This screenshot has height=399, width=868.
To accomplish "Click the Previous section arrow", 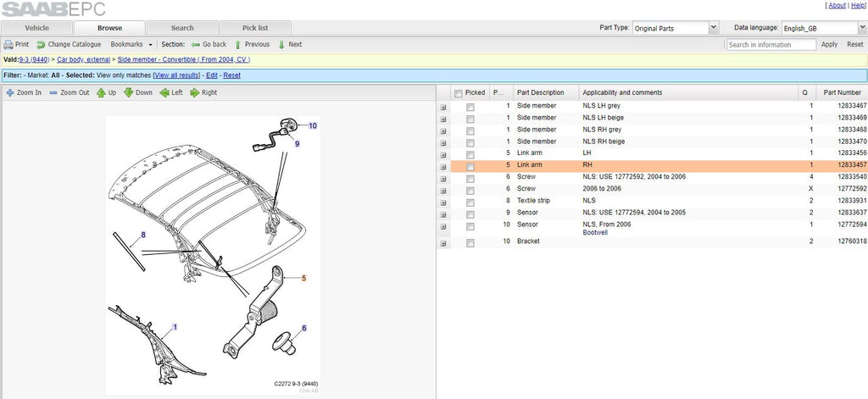I will 238,44.
